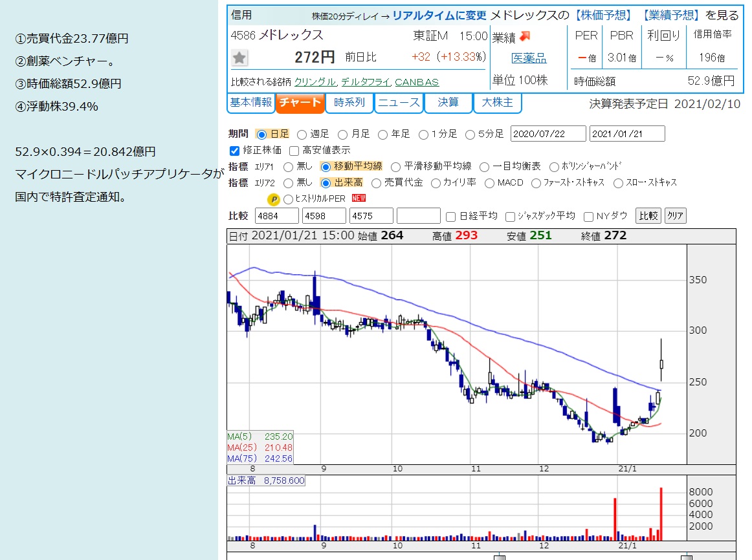Select ボリンジャーバンド indicator radio
Image resolution: width=752 pixels, height=560 pixels.
point(554,167)
